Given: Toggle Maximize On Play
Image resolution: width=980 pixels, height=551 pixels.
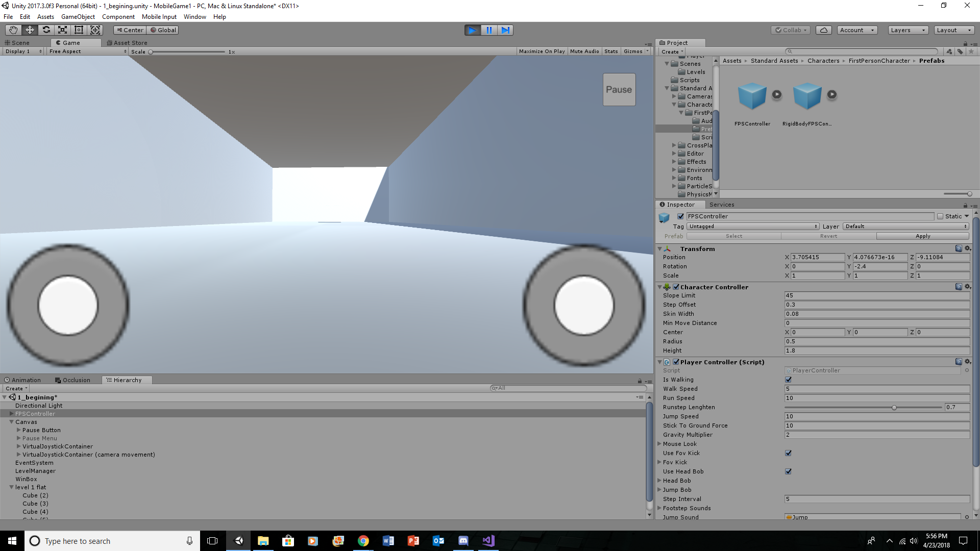Looking at the screenshot, I should point(542,52).
